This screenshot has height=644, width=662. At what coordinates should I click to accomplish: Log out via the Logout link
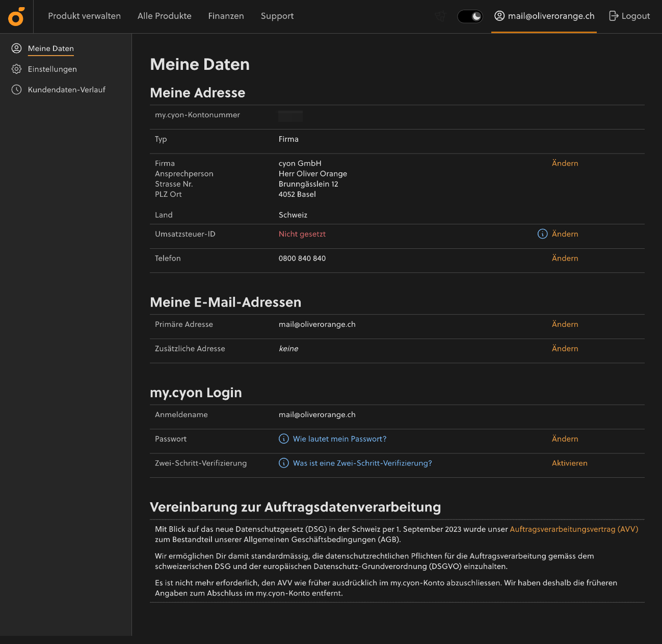pyautogui.click(x=629, y=16)
